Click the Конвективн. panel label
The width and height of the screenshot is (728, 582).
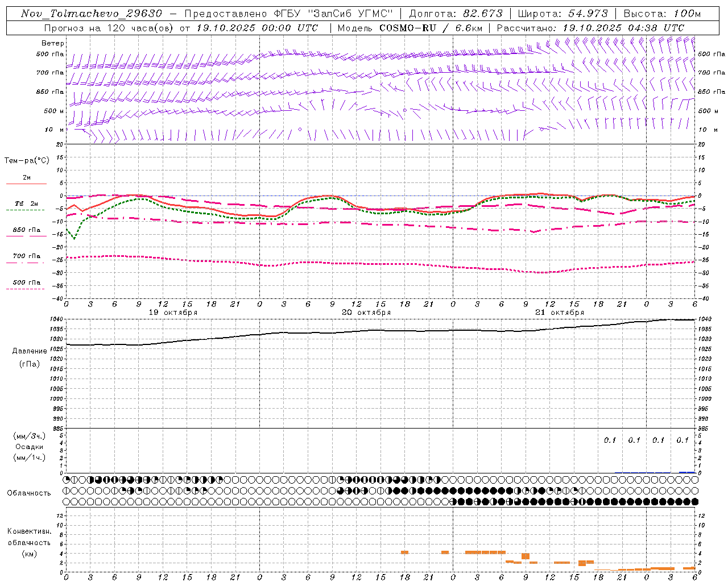point(30,531)
